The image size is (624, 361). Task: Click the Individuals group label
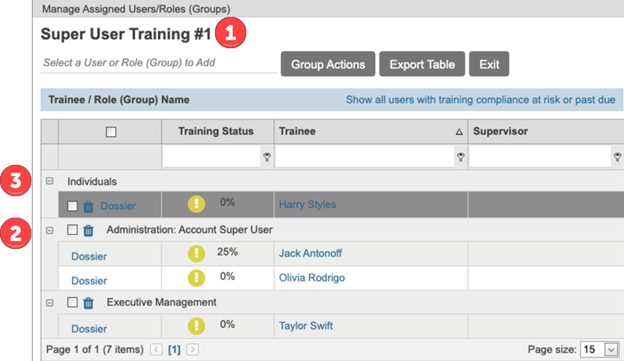(92, 181)
